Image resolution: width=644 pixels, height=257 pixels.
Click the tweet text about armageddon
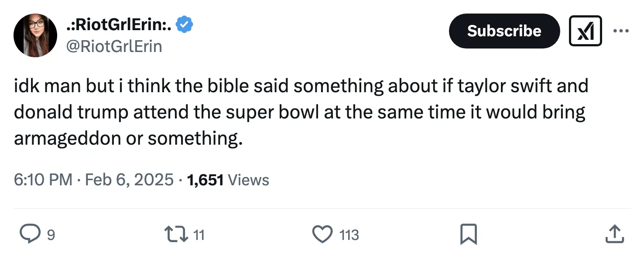301,112
